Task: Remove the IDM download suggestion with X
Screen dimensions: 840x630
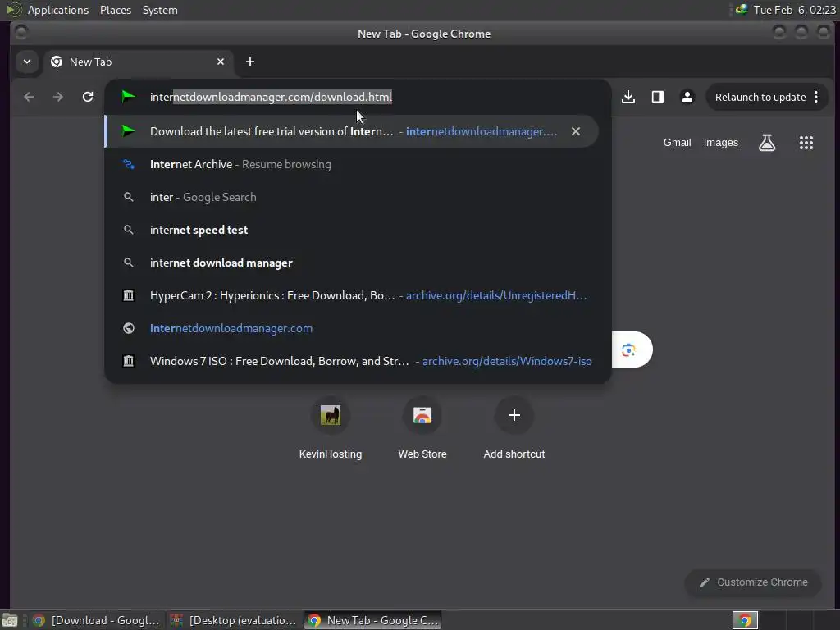Action: click(576, 131)
